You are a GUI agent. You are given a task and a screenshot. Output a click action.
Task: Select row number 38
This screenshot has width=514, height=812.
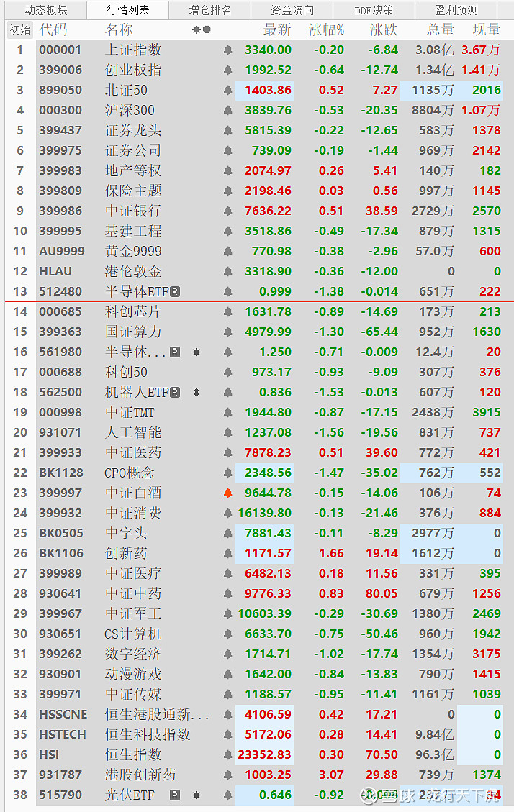pyautogui.click(x=20, y=795)
